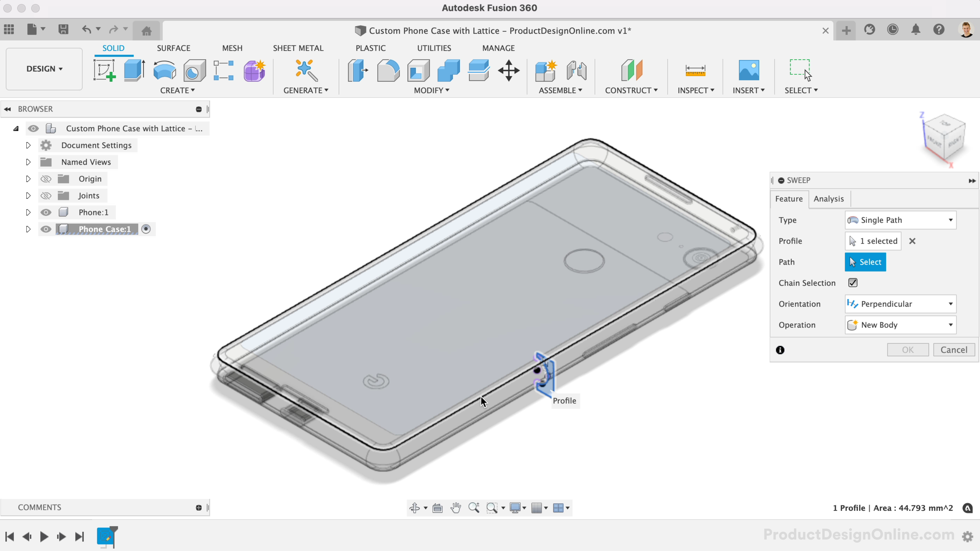Open the Measure tool icon
Image resolution: width=980 pixels, height=551 pixels.
point(695,70)
